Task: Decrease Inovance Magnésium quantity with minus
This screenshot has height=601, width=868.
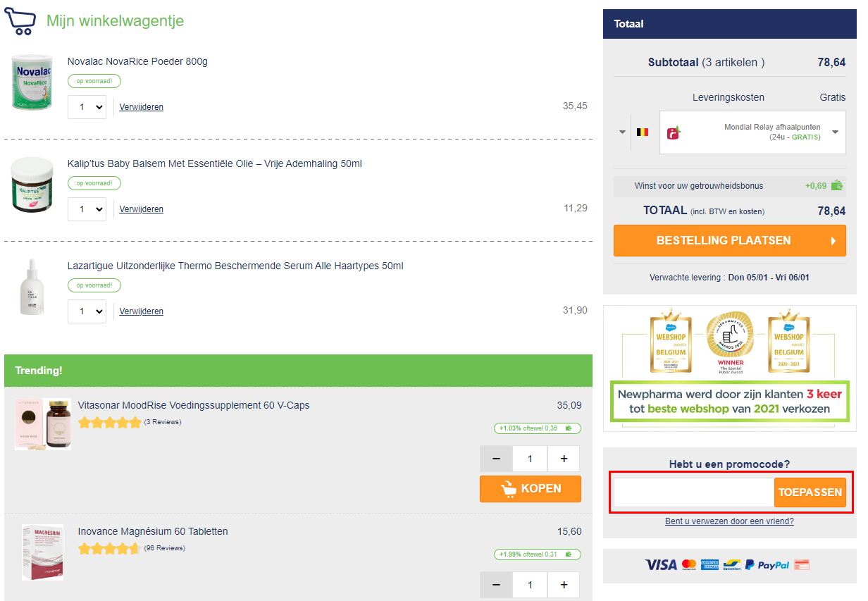Action: click(x=497, y=585)
